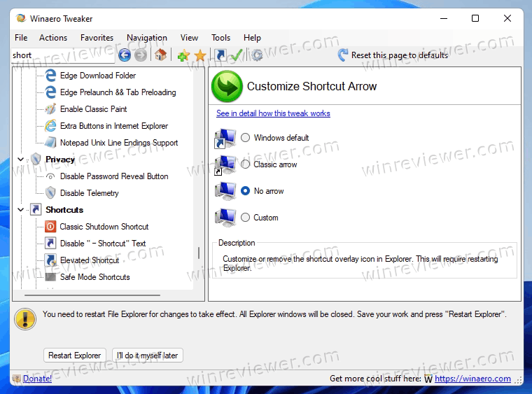Click the Elevated Shortcut shield icon
Viewport: 532px width, 394px height.
(50, 260)
